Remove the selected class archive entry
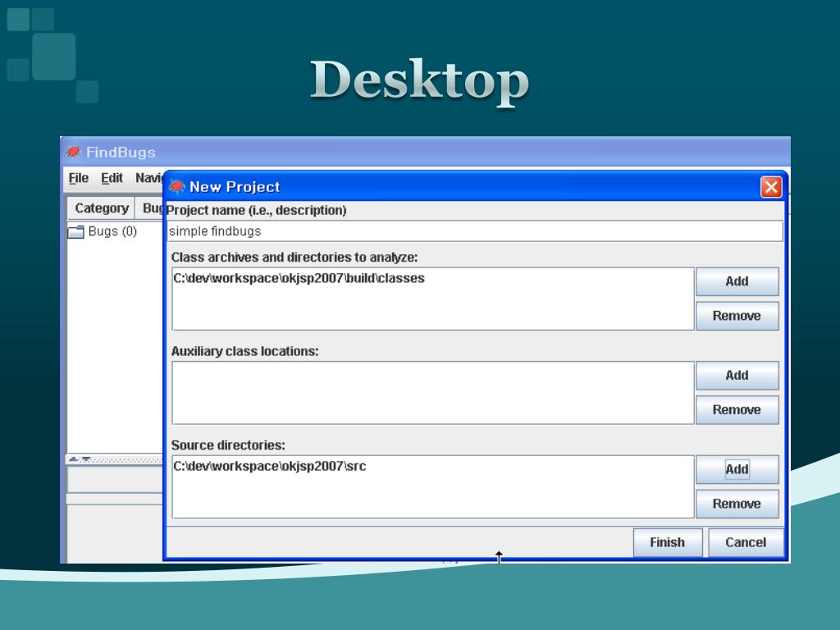This screenshot has height=630, width=840. point(737,316)
